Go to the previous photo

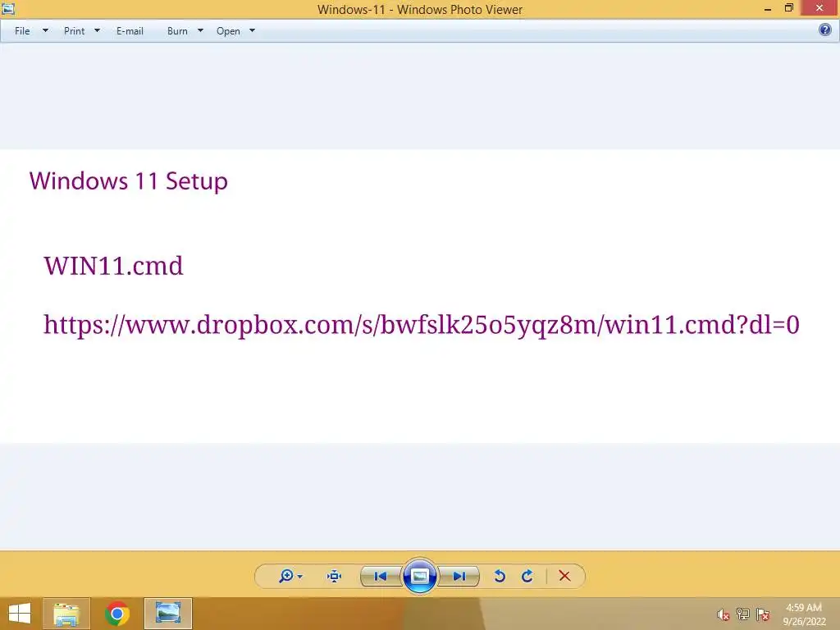[x=381, y=577]
